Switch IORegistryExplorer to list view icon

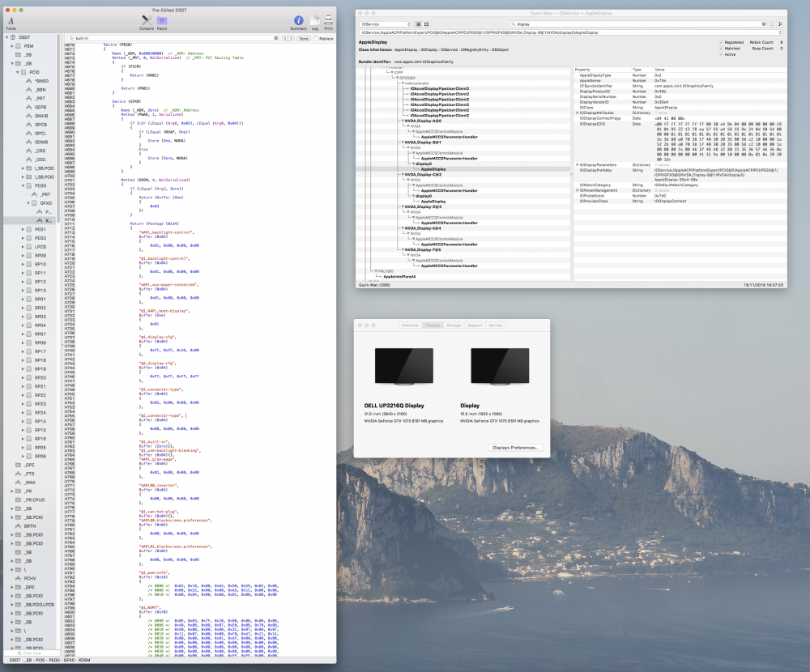point(419,24)
